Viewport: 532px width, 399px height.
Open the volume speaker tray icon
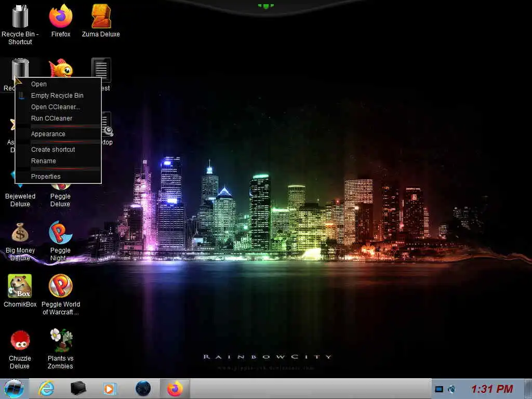point(451,389)
